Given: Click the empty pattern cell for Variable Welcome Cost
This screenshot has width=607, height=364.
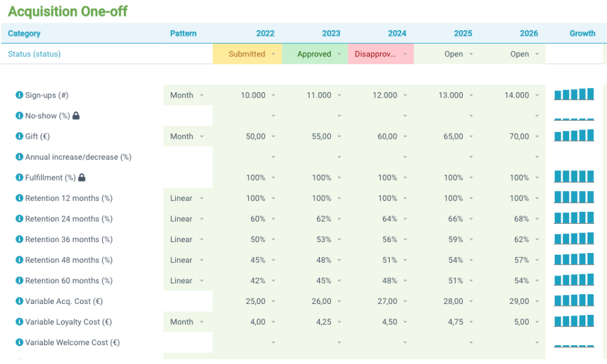Looking at the screenshot, I should point(188,342).
